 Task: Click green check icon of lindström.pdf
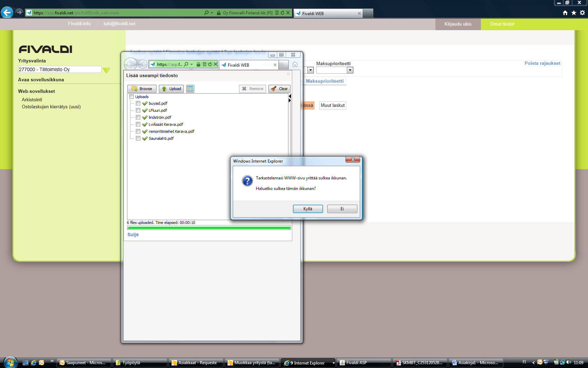click(145, 117)
